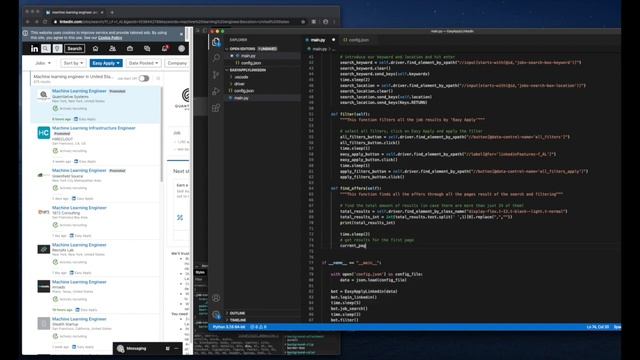Open LinkedIn Notifications bell icon
The width and height of the screenshot is (640, 360).
click(x=164, y=49)
